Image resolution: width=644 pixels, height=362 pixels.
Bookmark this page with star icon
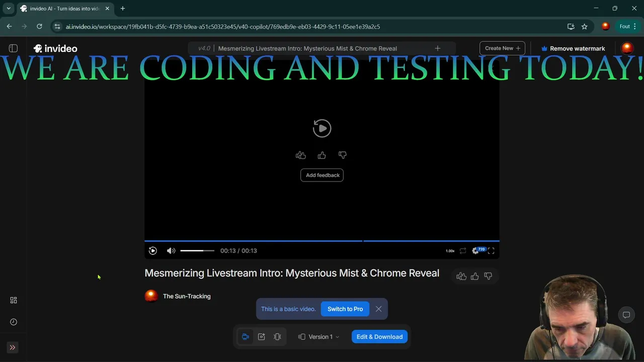pyautogui.click(x=584, y=27)
